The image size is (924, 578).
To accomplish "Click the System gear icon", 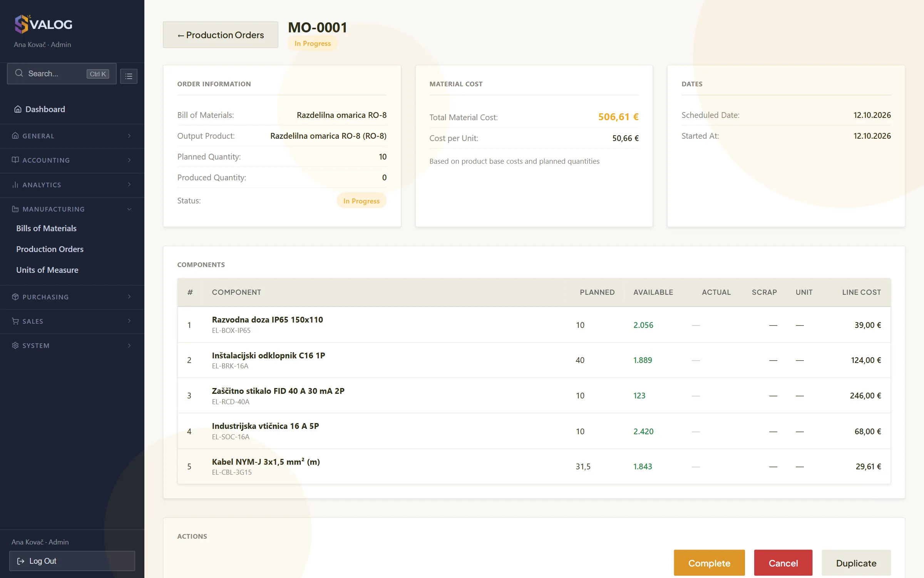I will click(x=15, y=345).
